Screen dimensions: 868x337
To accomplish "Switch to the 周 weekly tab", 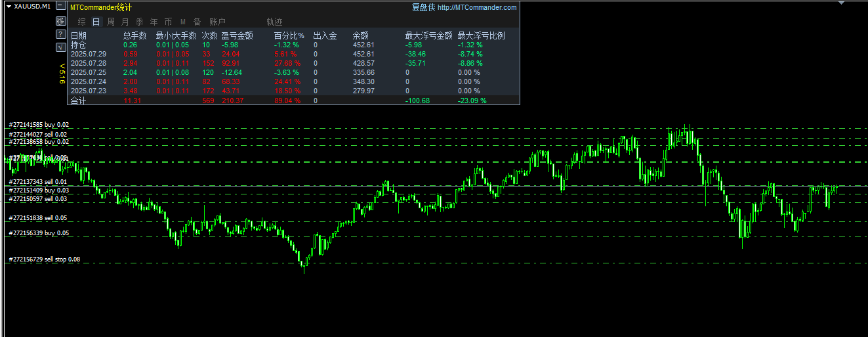I will (111, 22).
